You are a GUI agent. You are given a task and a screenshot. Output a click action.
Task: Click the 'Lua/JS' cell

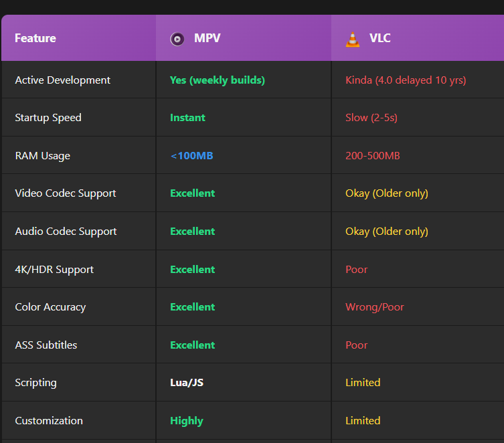pyautogui.click(x=187, y=383)
